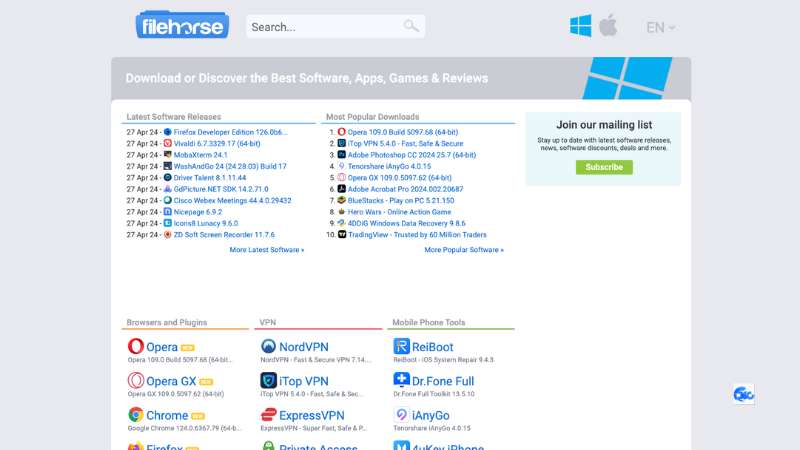The height and width of the screenshot is (450, 800).
Task: Open Nicepage 6.9.2 link
Action: pyautogui.click(x=198, y=212)
